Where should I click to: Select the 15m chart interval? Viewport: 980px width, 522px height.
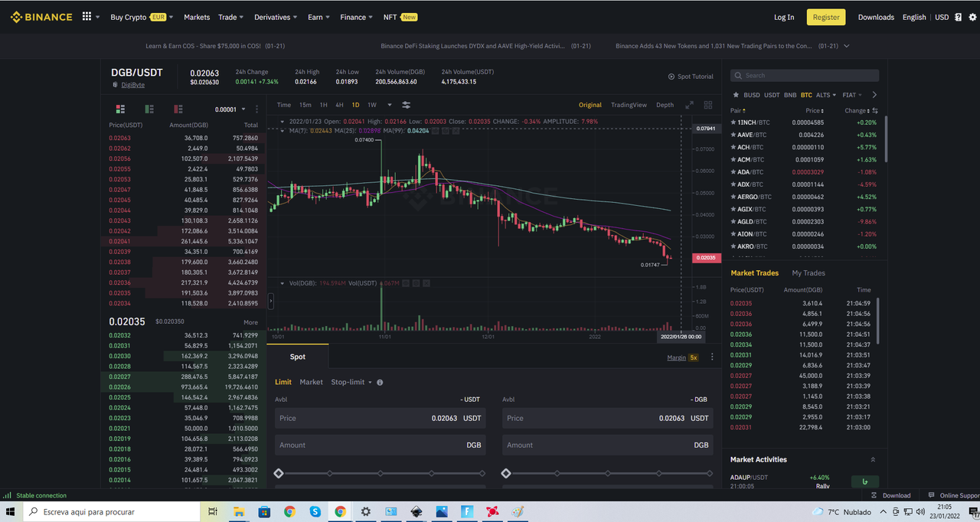pos(305,105)
